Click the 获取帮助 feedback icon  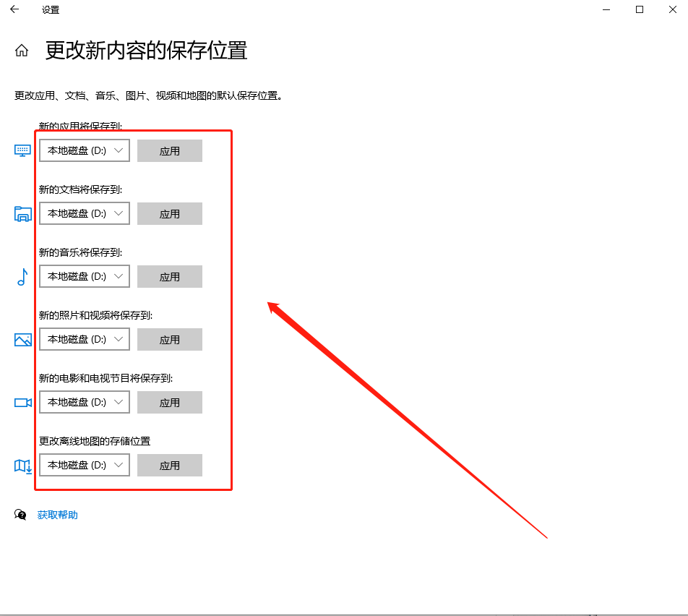click(x=21, y=515)
